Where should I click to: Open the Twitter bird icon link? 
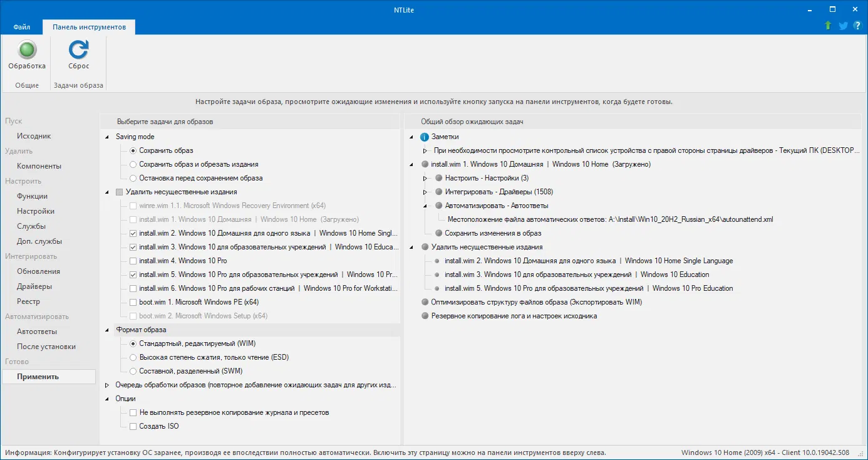coord(843,26)
